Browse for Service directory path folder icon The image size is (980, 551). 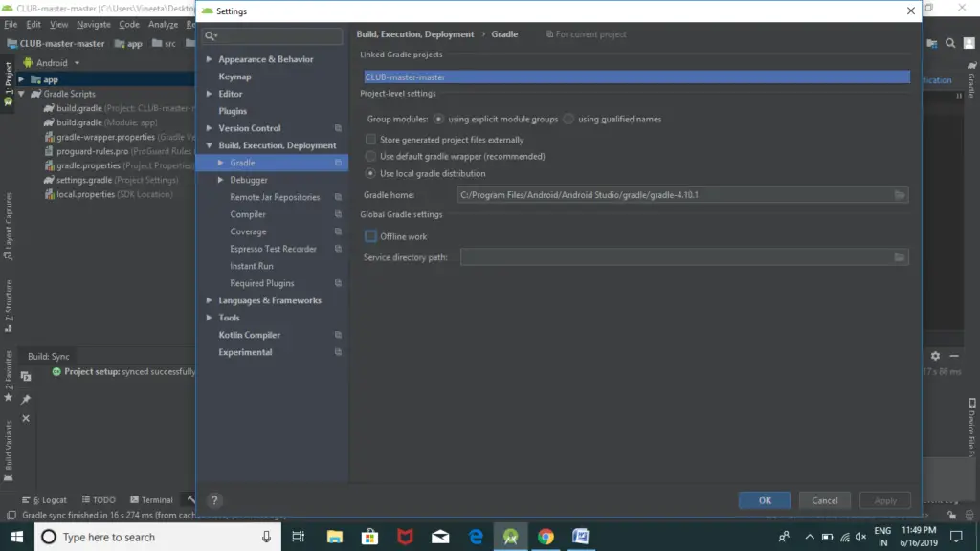pyautogui.click(x=900, y=257)
